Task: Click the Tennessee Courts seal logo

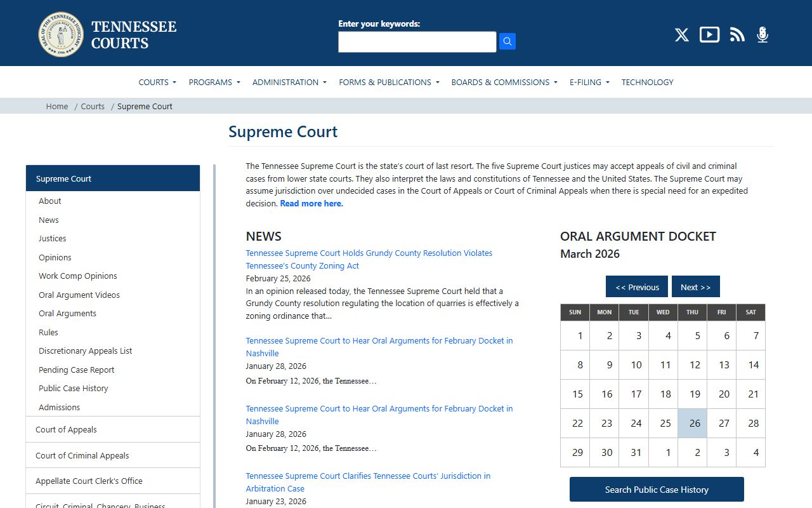Action: click(x=61, y=34)
